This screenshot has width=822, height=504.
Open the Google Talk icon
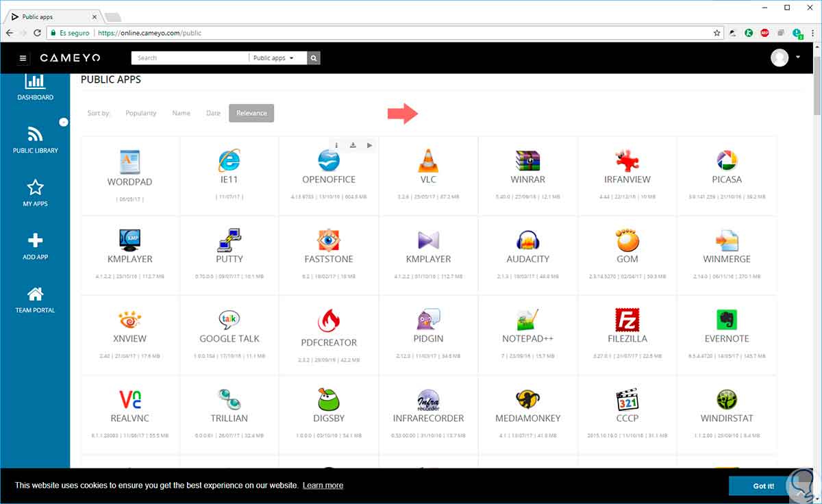click(x=229, y=320)
